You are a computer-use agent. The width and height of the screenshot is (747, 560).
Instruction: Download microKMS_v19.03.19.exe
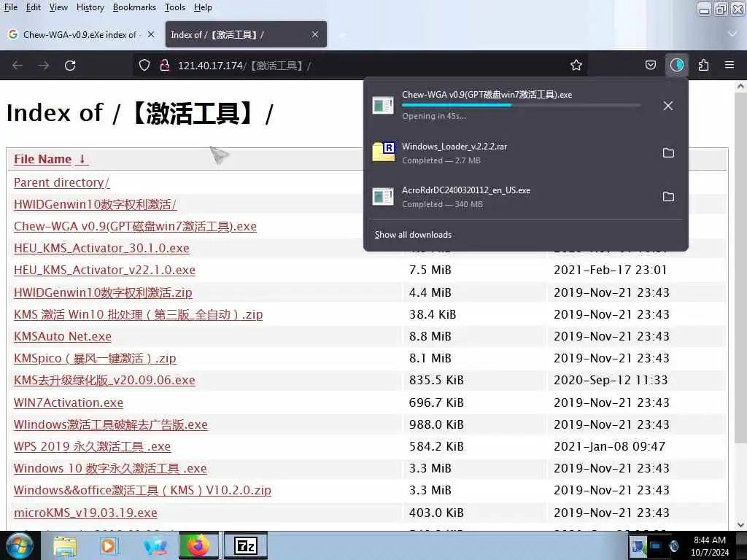point(85,513)
